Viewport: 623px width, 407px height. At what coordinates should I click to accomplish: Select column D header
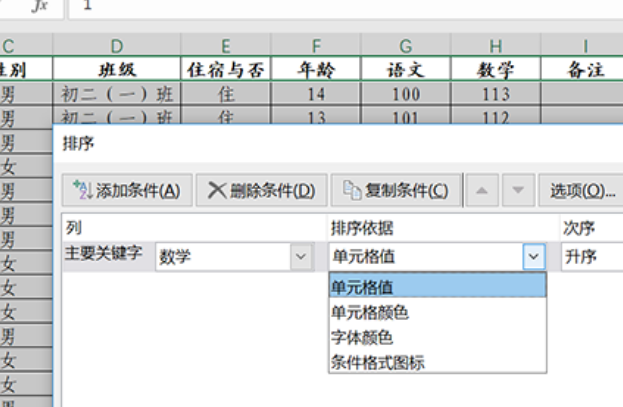point(116,45)
